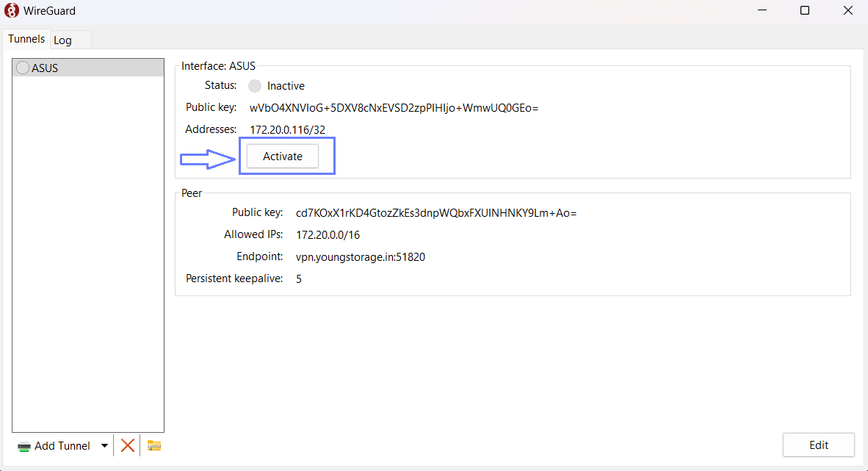The image size is (868, 471).
Task: Click the Add Tunnel button
Action: (x=55, y=445)
